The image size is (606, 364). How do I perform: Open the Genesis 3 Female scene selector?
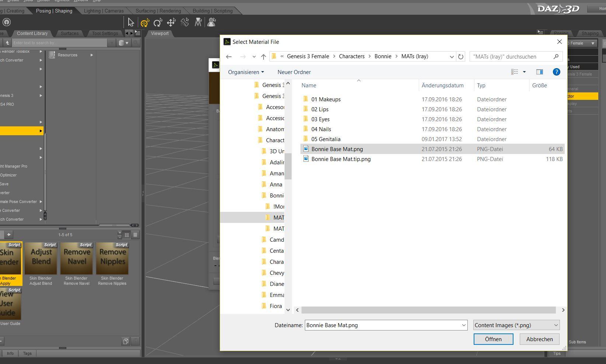582,43
